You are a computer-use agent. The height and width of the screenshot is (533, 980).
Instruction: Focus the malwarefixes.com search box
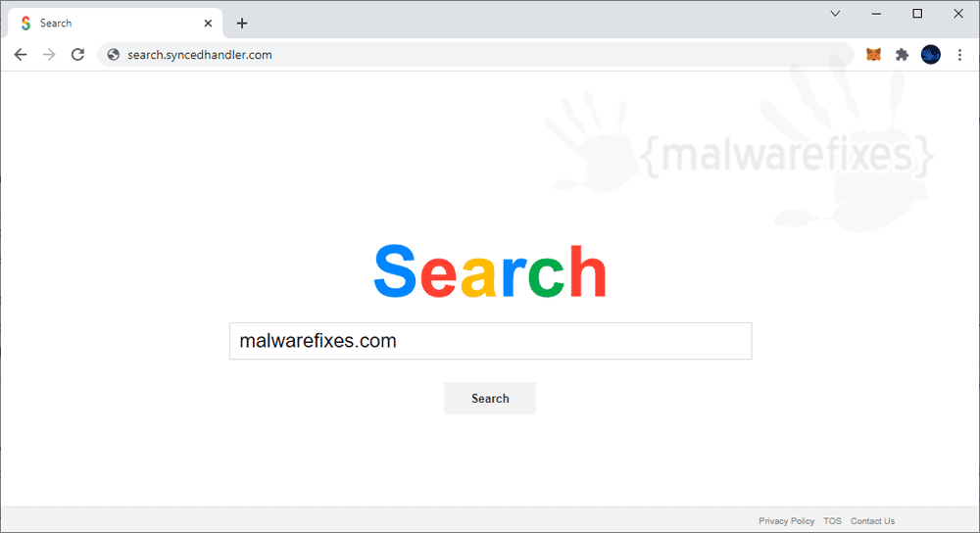[x=491, y=341]
